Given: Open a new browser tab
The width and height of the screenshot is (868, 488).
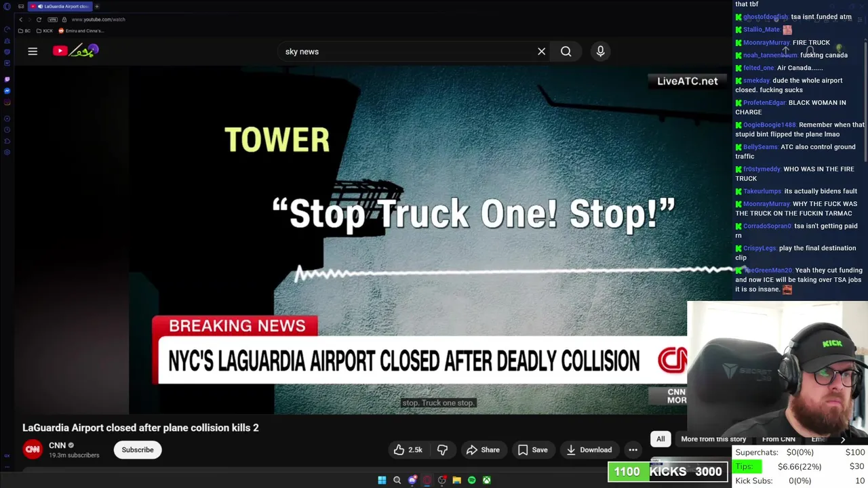Looking at the screenshot, I should pos(97,6).
